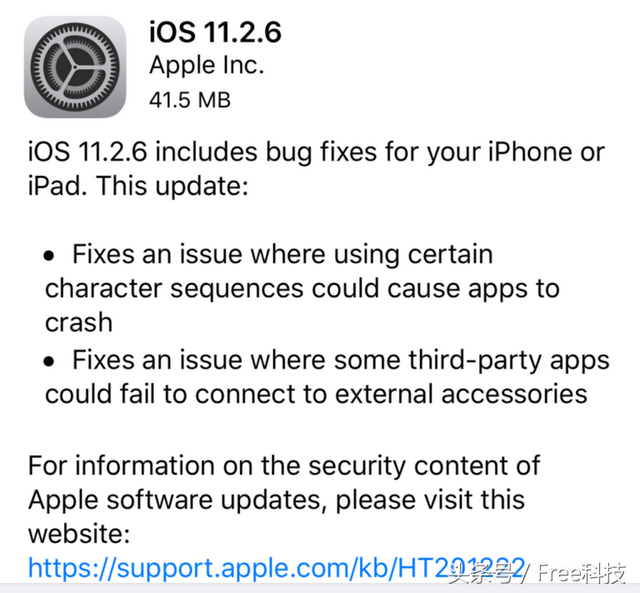Click 'could fail to connect to external accessories'
Image resolution: width=640 pixels, height=593 pixels.
point(316,394)
